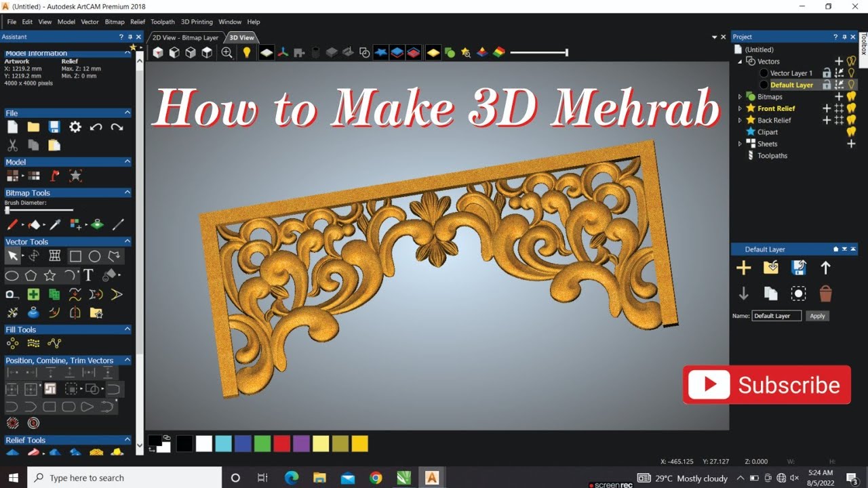Select the red color swatch

point(282,444)
